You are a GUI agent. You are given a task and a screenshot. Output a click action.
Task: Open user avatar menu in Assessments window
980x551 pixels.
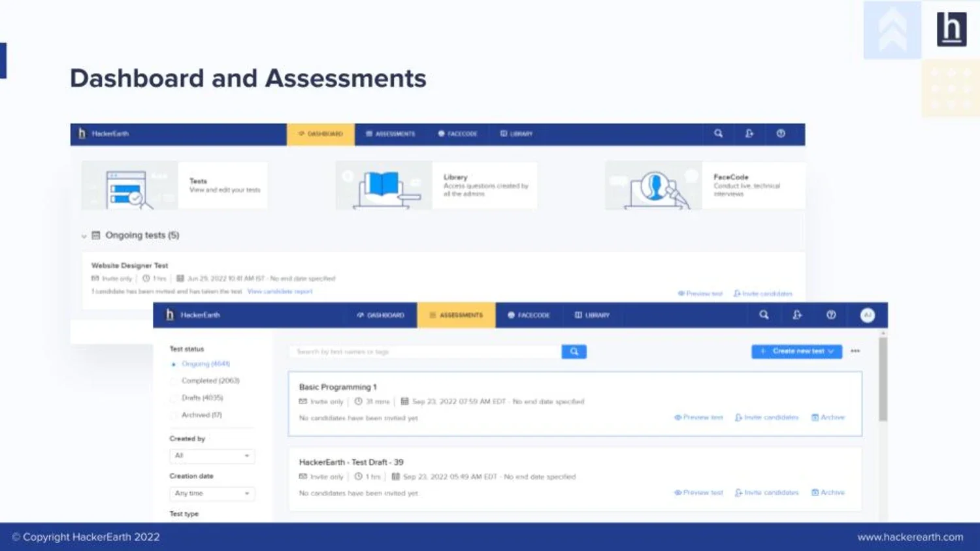pos(867,315)
